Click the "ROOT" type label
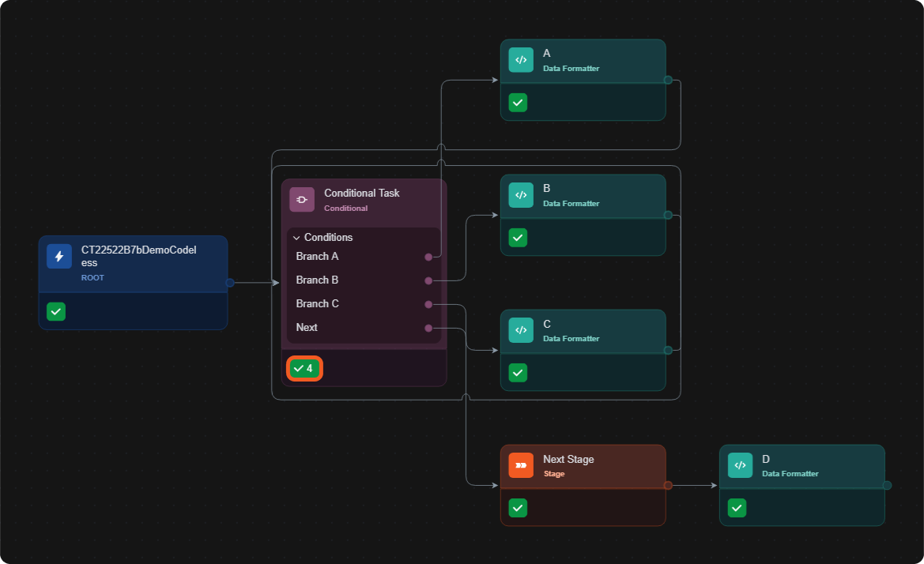Image resolution: width=924 pixels, height=564 pixels. click(x=92, y=278)
